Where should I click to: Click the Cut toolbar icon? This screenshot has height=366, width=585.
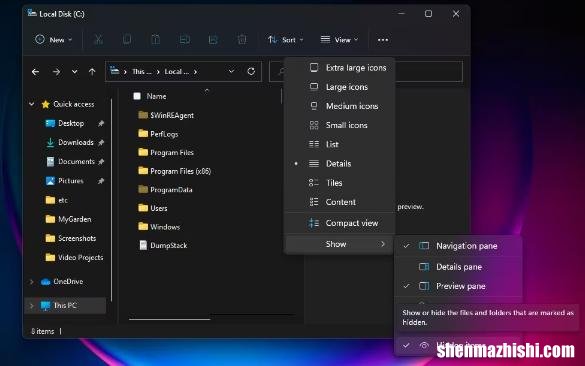[98, 40]
